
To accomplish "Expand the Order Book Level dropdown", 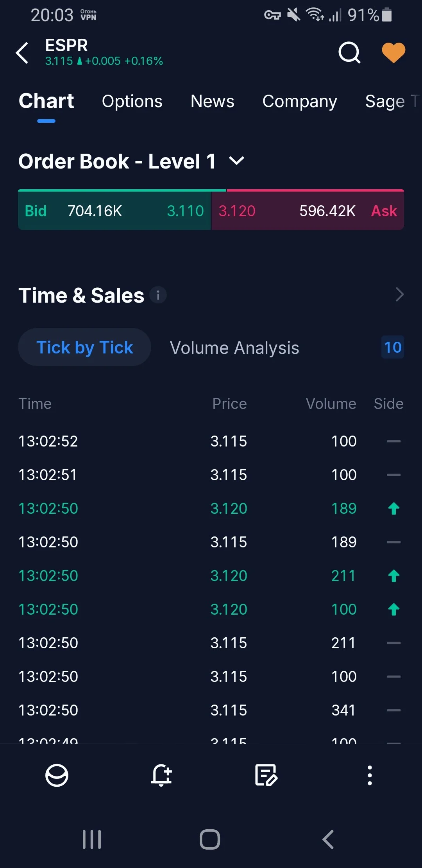I will [236, 161].
